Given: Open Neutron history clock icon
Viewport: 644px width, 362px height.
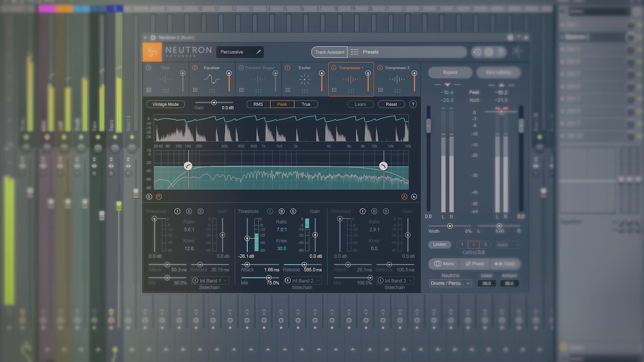Looking at the screenshot, I should point(477,52).
